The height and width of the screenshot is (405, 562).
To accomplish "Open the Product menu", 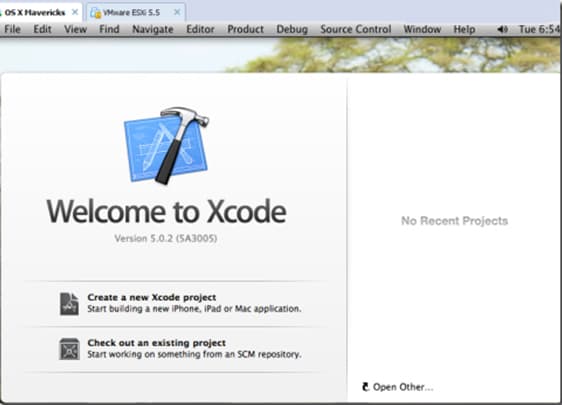I will [x=246, y=29].
